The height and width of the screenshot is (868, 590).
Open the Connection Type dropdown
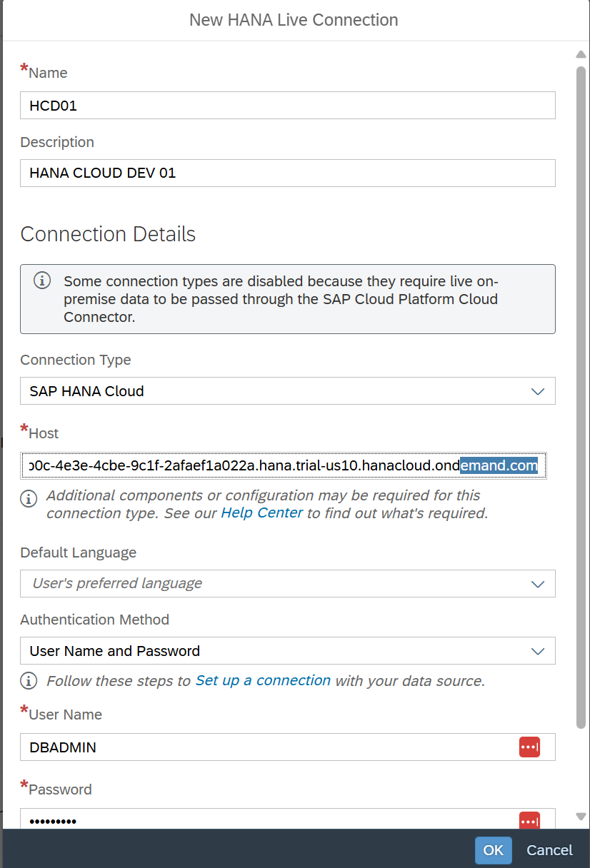tap(287, 391)
